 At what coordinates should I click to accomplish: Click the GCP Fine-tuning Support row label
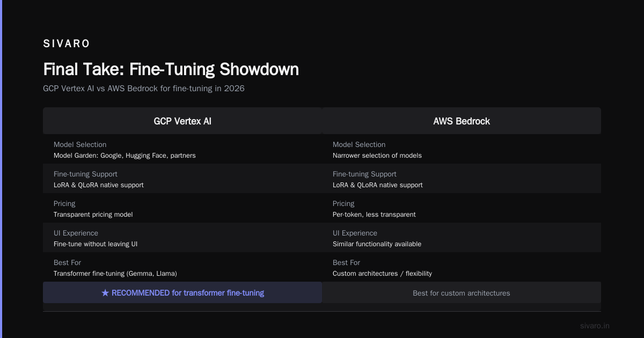pos(85,174)
